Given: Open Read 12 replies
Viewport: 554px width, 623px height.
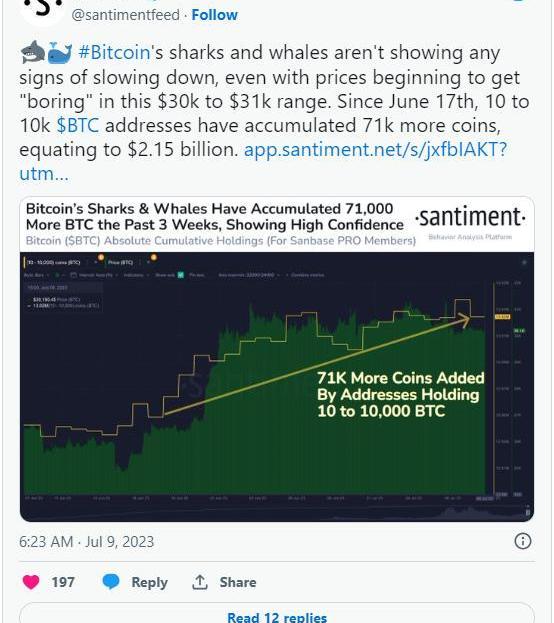Looking at the screenshot, I should (x=277, y=617).
